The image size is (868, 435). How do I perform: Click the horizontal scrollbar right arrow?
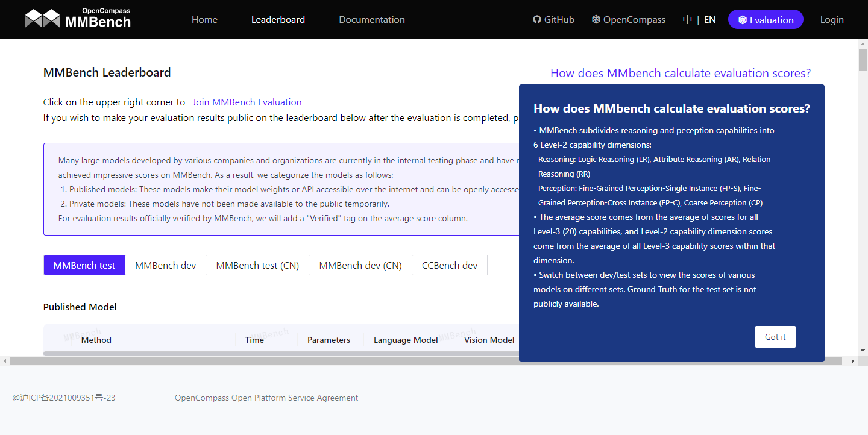click(x=852, y=361)
